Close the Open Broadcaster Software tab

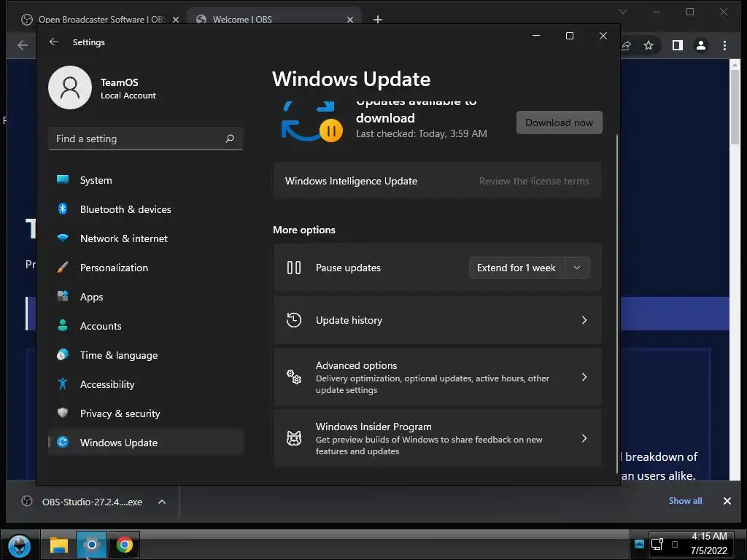pyautogui.click(x=175, y=20)
